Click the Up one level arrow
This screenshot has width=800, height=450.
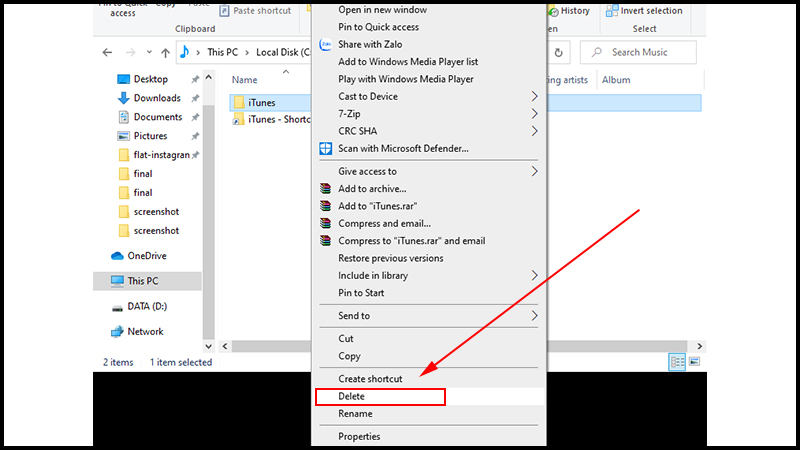(x=165, y=52)
